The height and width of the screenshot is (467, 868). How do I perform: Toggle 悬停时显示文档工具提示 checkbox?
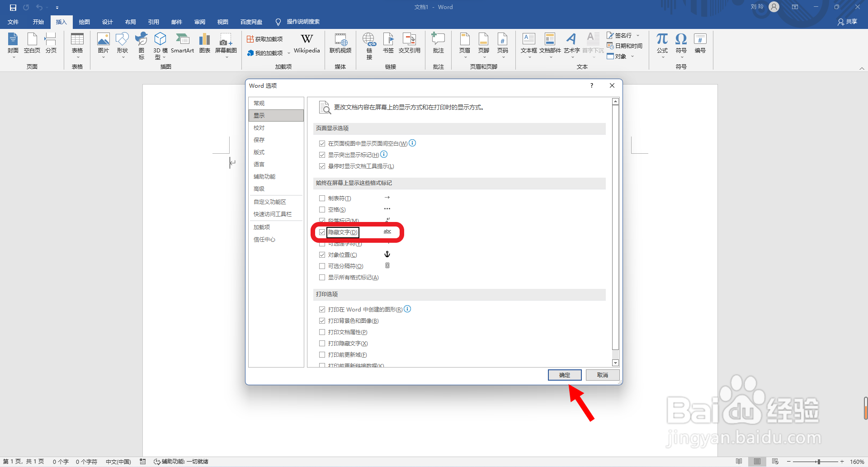coord(322,166)
